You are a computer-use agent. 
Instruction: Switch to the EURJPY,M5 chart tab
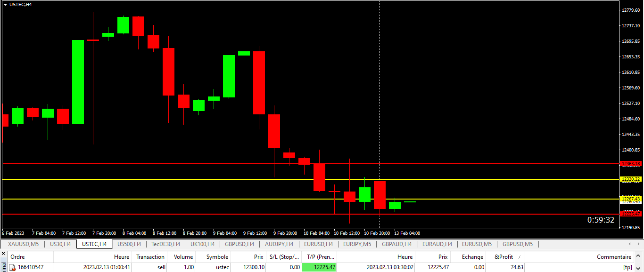(x=357, y=244)
